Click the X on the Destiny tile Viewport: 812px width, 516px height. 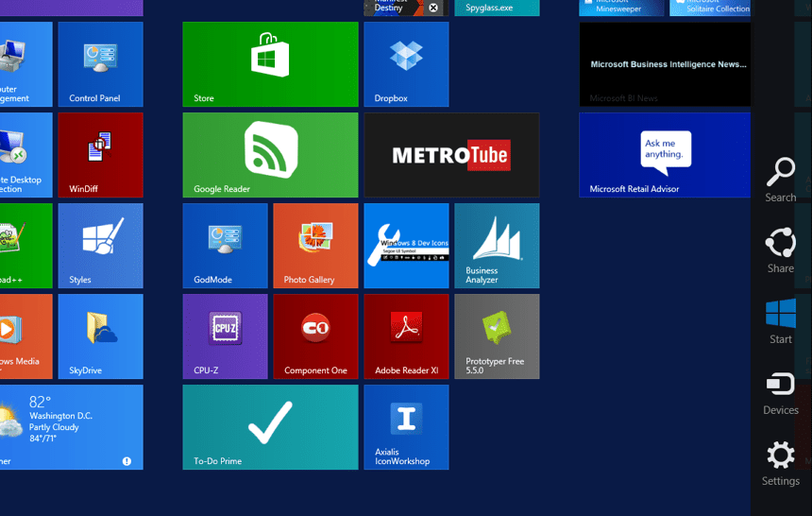pyautogui.click(x=433, y=8)
